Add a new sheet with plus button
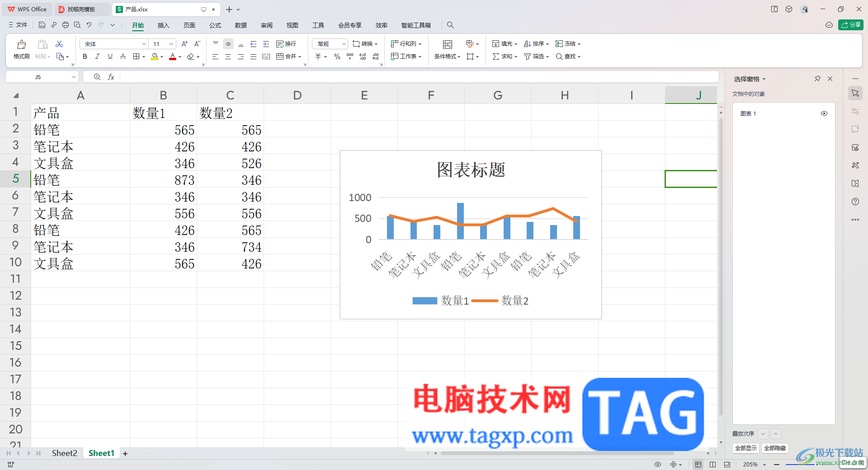 (125, 454)
